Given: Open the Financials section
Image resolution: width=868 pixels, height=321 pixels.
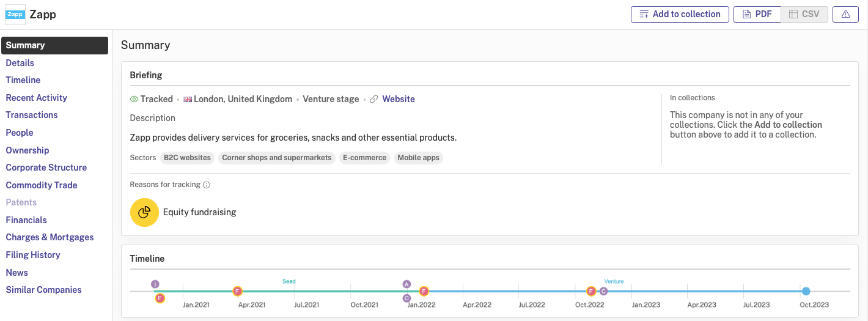Looking at the screenshot, I should (26, 220).
